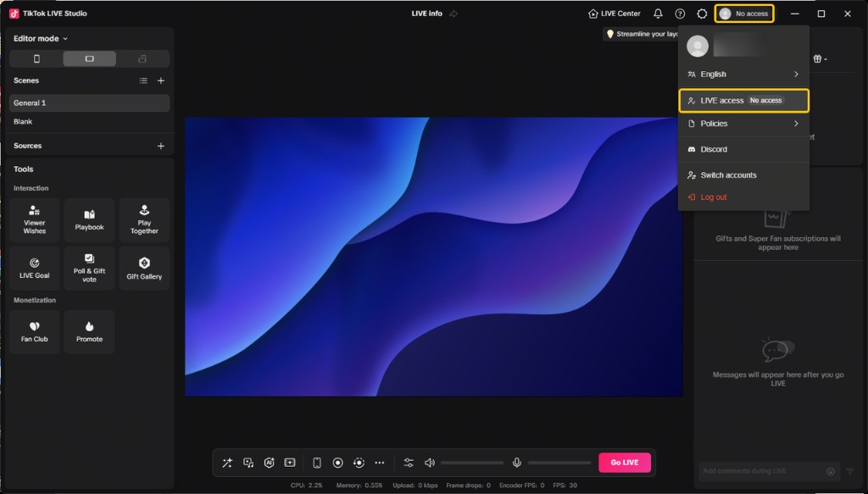Select the Effects wand icon in bottom toolbar
Viewport: 868px width, 494px height.
227,462
